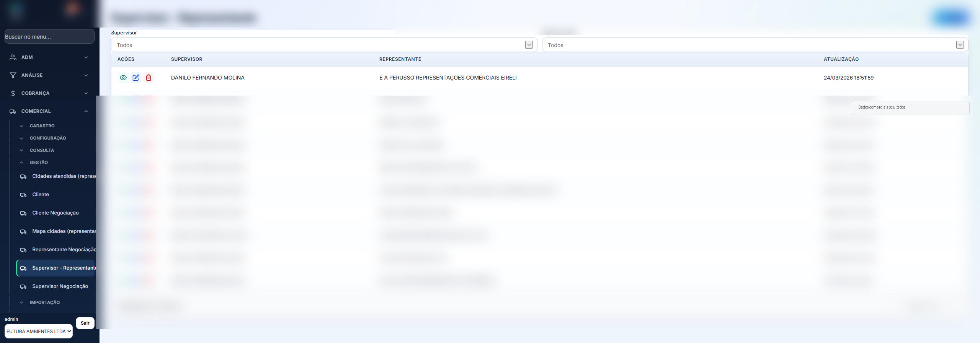Click the REPRESENTANTE column header

click(x=400, y=59)
